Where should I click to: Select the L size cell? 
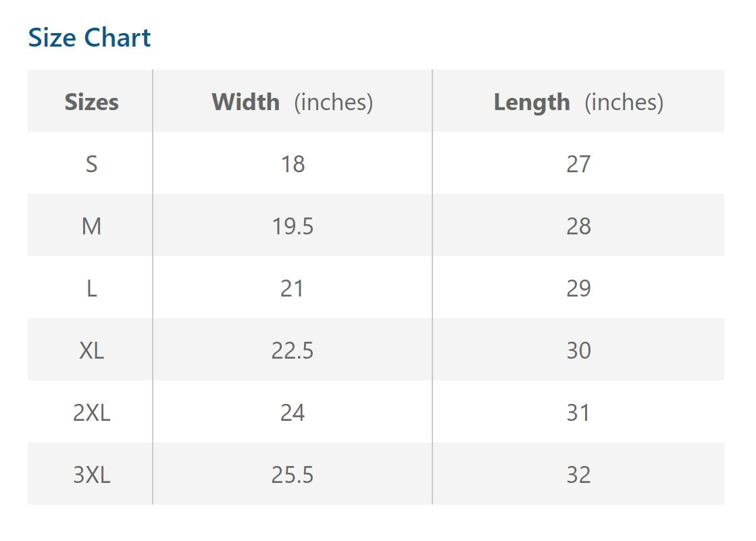pyautogui.click(x=91, y=288)
